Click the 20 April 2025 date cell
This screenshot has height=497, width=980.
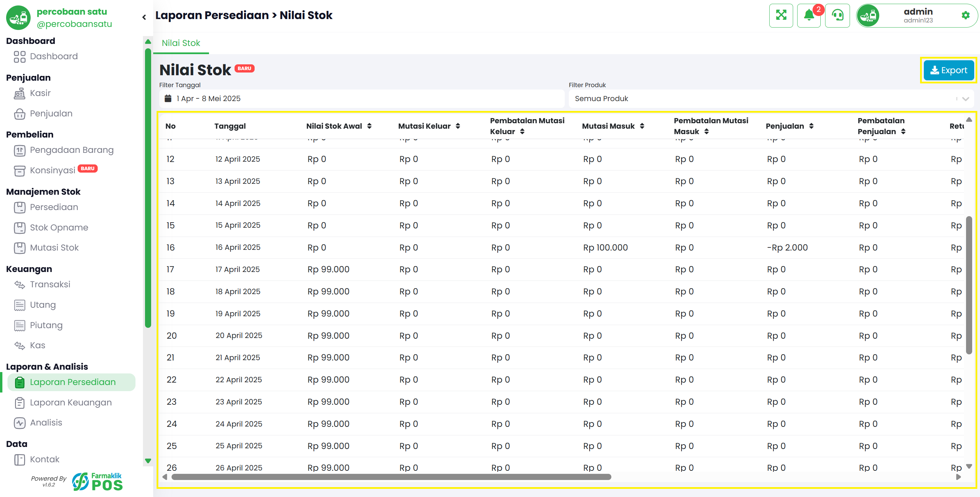click(239, 336)
